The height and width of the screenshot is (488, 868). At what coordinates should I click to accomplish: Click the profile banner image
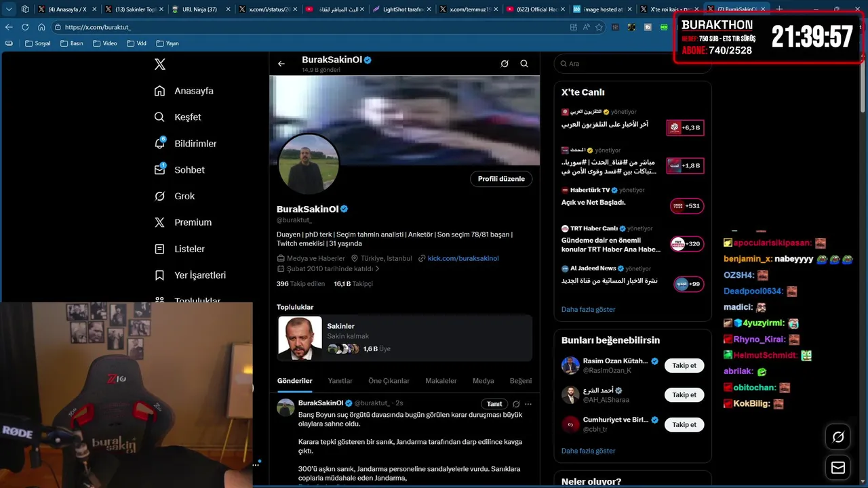405,120
